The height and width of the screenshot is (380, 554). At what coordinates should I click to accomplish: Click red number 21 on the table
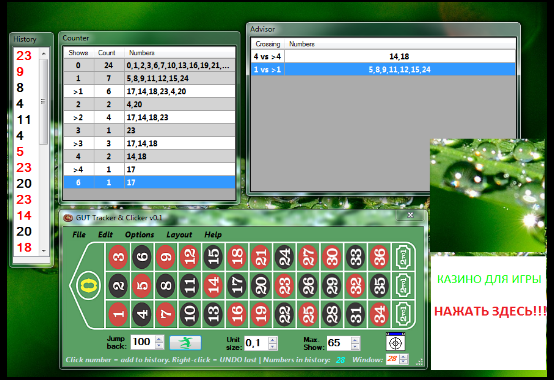click(260, 257)
